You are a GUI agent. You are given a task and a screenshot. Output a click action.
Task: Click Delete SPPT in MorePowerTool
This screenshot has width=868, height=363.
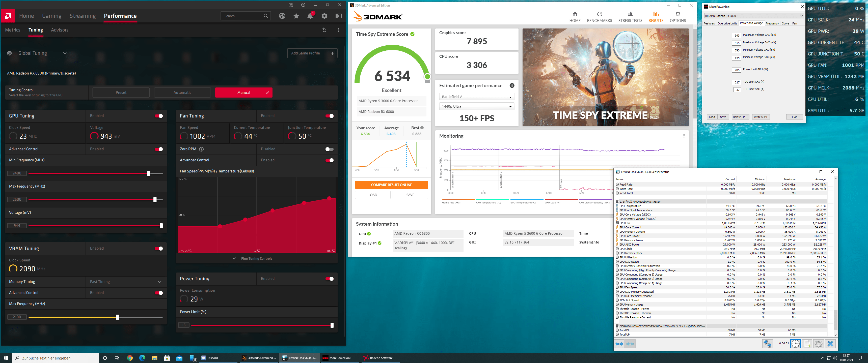740,117
